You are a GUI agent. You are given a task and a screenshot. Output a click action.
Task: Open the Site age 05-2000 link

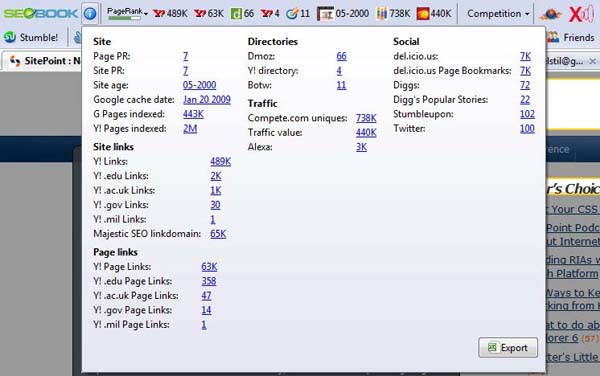199,85
